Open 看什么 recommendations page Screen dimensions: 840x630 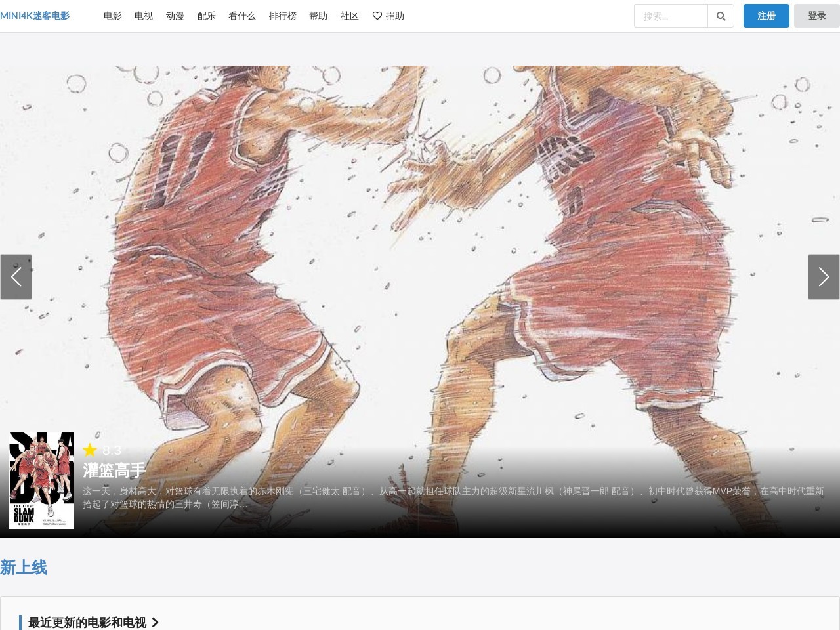click(241, 16)
